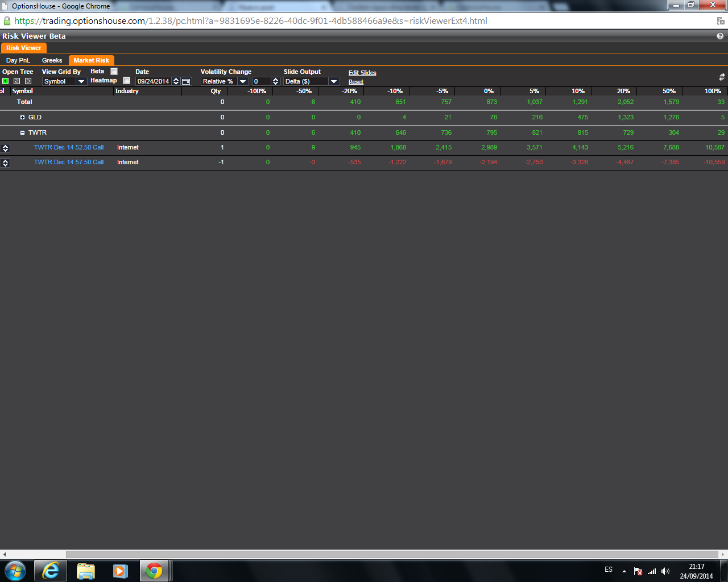Switch to the Day PnL tab

[18, 60]
